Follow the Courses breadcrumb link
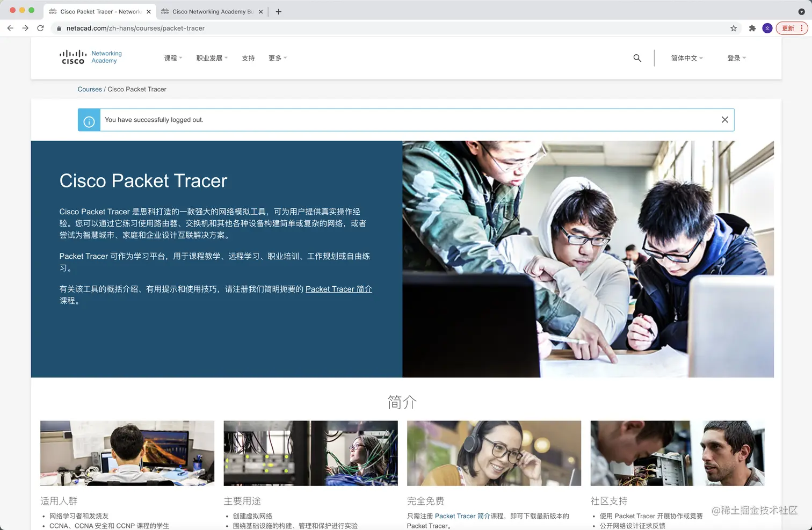 pyautogui.click(x=90, y=89)
